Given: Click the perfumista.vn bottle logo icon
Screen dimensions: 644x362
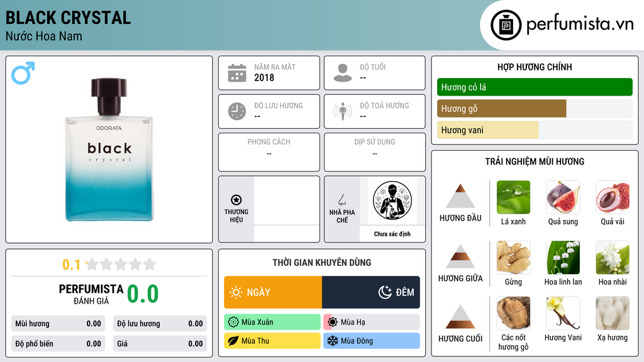Looking at the screenshot, I should [506, 25].
